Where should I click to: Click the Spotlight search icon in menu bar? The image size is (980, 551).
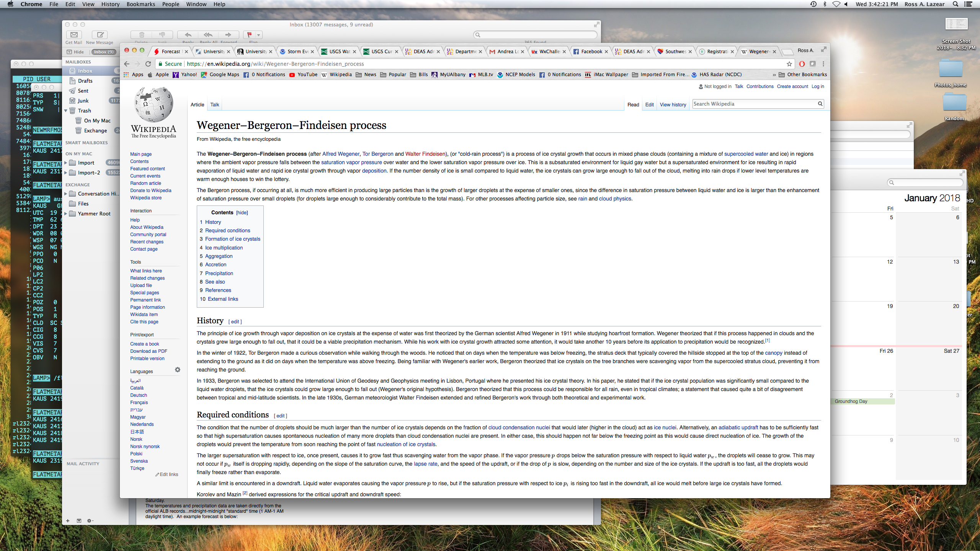(x=955, y=4)
